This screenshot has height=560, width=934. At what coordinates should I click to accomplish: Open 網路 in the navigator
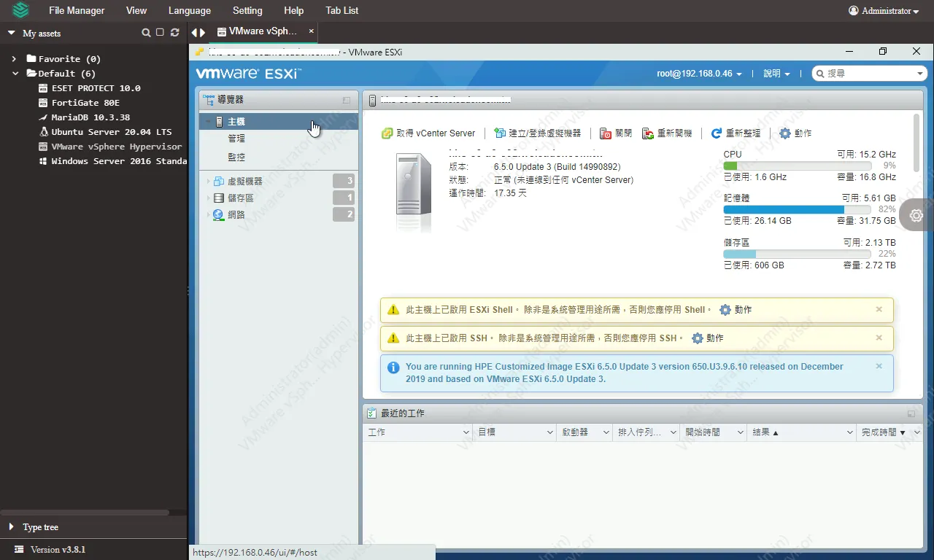point(236,215)
